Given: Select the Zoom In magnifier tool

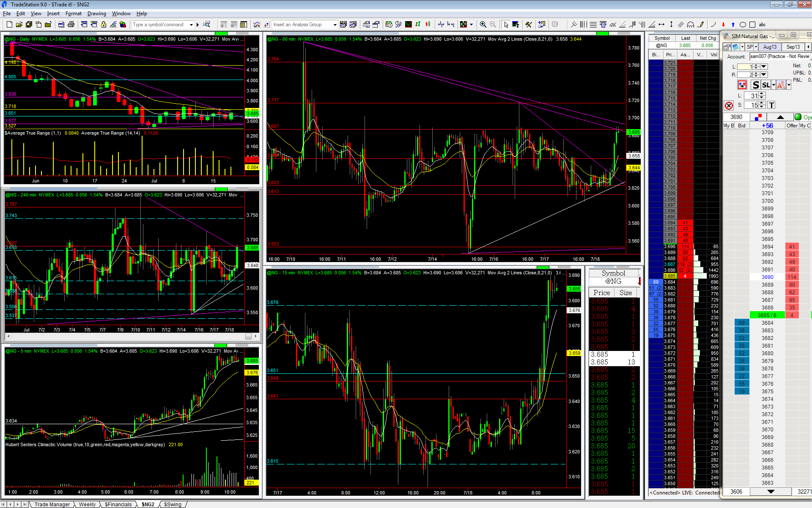Looking at the screenshot, I should click(x=483, y=25).
